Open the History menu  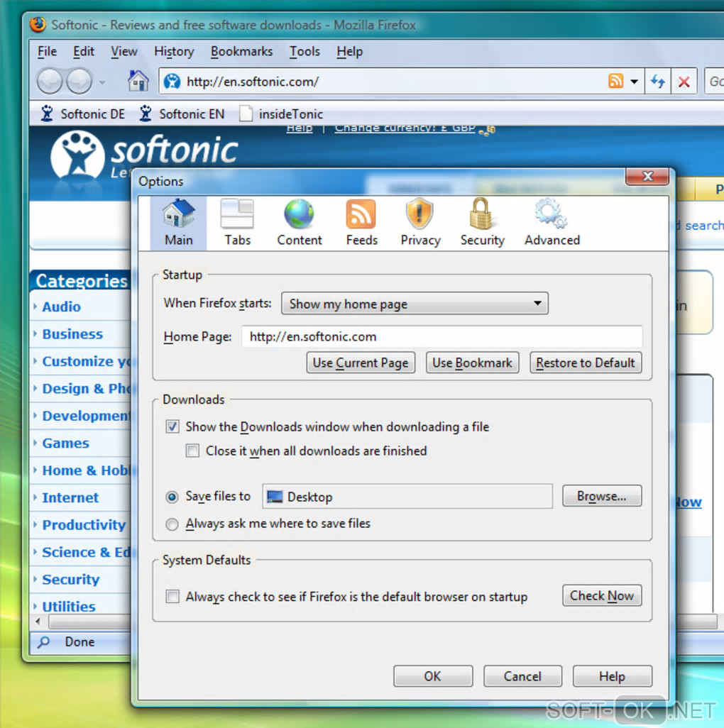(174, 51)
